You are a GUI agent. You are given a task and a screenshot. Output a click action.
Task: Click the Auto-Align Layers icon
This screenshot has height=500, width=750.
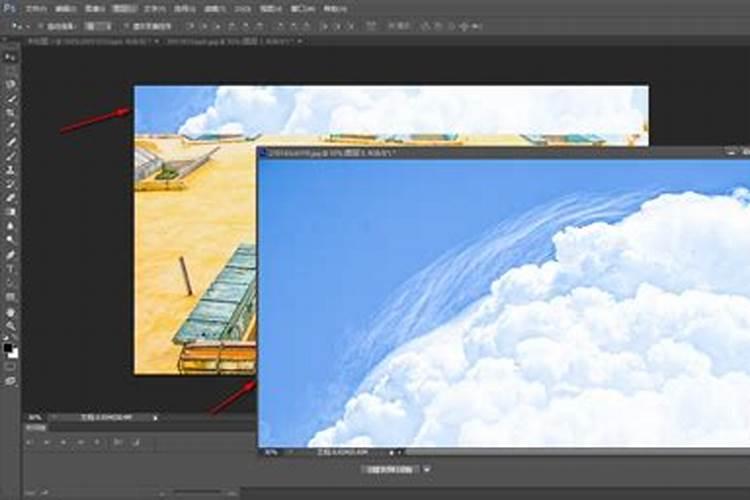(371, 26)
